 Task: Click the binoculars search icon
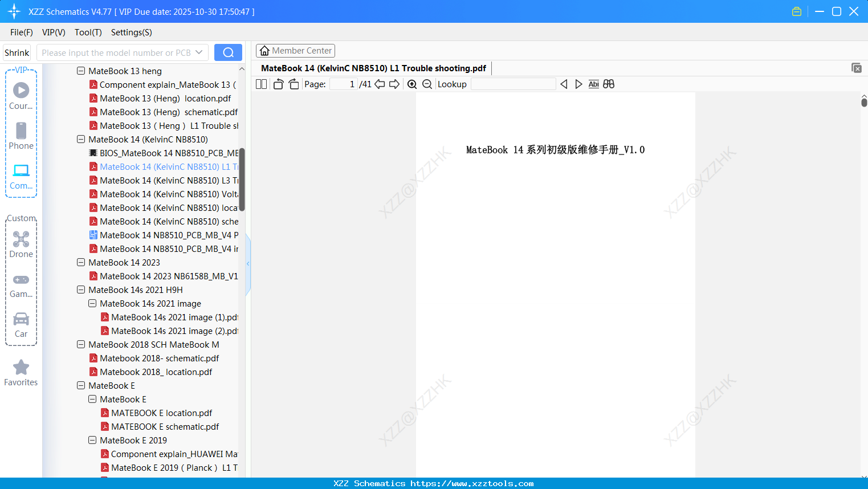pos(609,84)
